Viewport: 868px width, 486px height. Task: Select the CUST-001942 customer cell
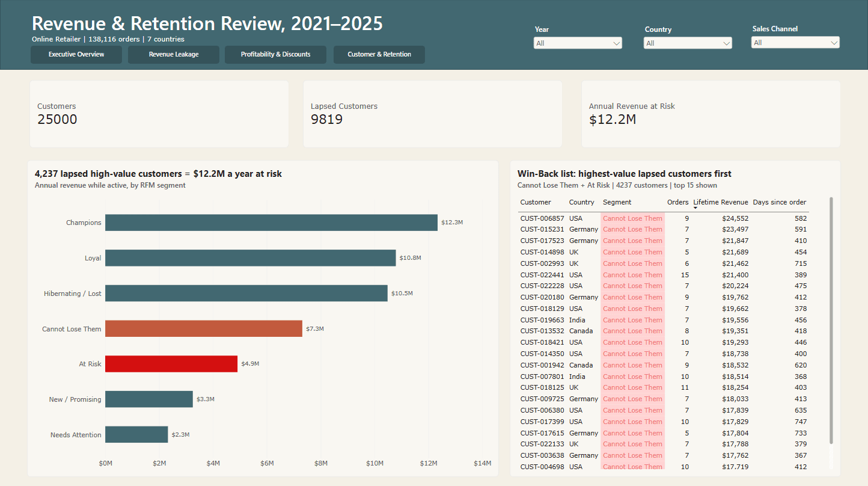542,365
